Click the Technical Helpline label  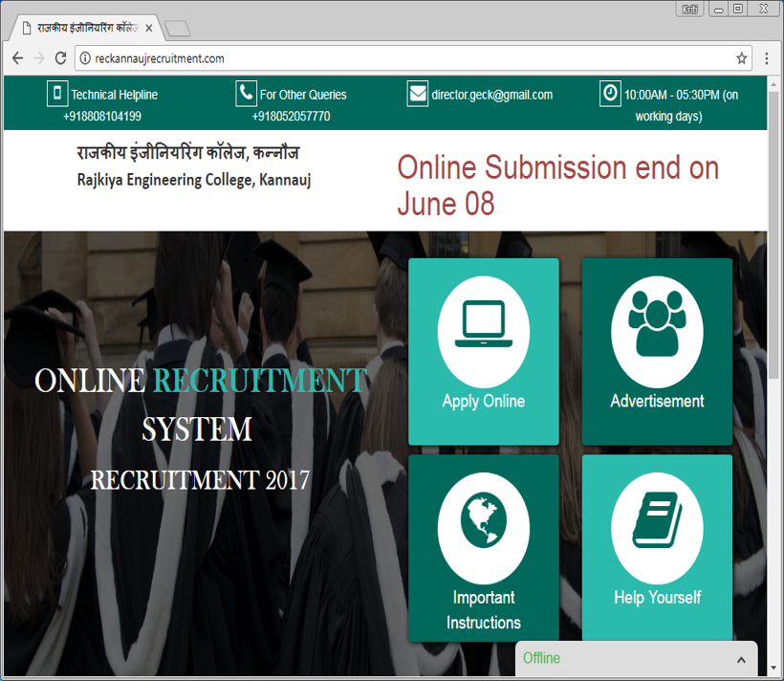[x=114, y=95]
